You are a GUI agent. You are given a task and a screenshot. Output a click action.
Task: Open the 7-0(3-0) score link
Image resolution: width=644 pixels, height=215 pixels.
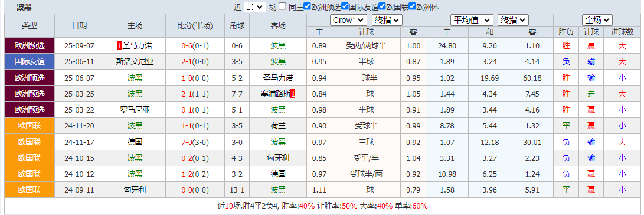195,142
